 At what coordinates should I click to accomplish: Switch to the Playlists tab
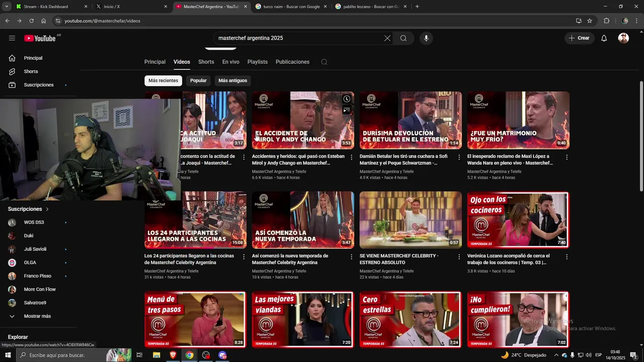(x=257, y=62)
